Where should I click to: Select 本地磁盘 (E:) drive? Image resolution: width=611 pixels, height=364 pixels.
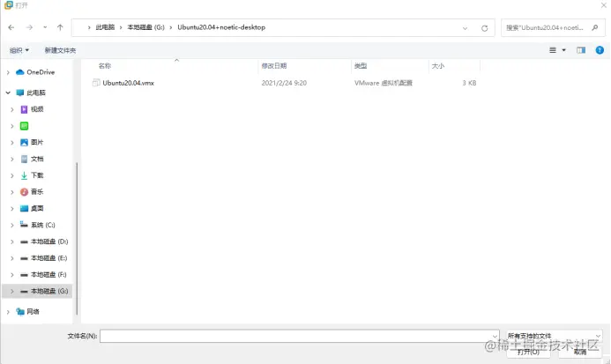[49, 258]
